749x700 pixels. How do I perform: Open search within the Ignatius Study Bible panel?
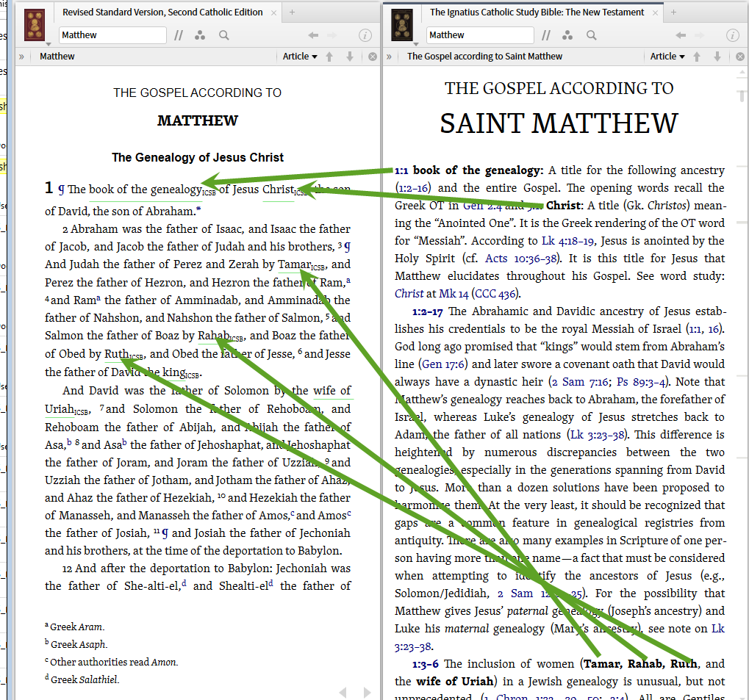[x=592, y=35]
